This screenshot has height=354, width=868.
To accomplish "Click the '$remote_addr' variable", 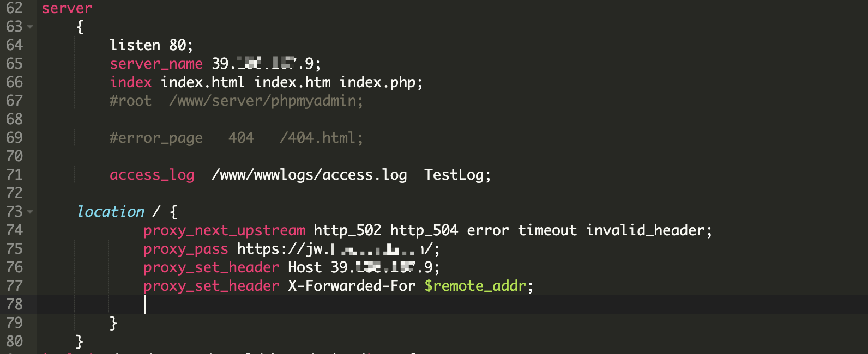I will pos(475,286).
